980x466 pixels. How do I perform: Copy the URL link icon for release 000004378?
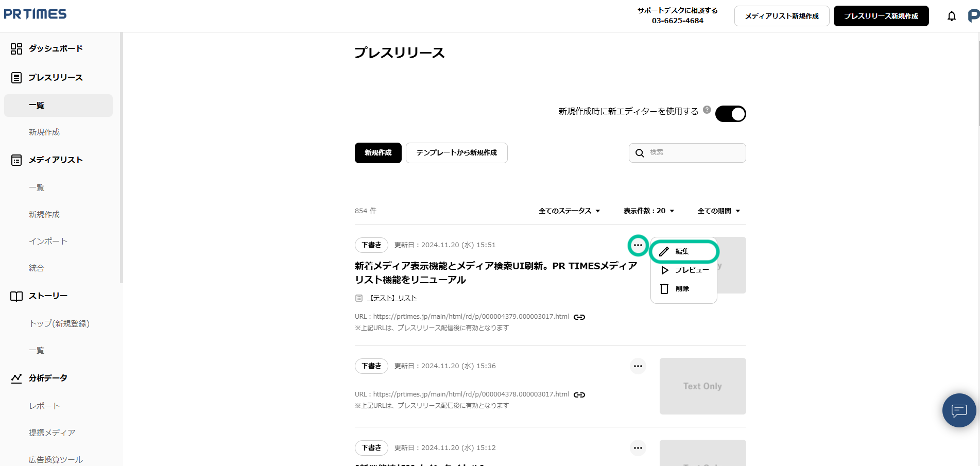579,395
